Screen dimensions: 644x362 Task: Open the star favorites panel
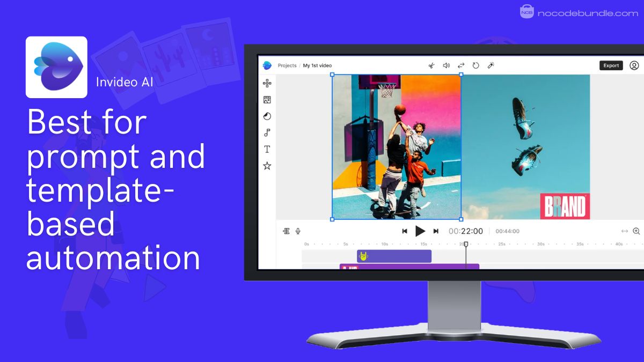[x=267, y=166]
